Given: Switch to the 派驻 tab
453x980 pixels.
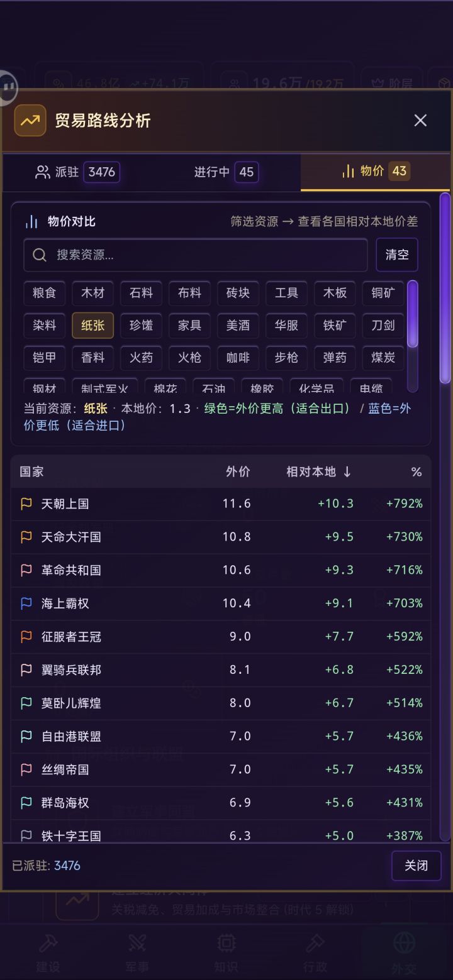Looking at the screenshot, I should tap(77, 172).
